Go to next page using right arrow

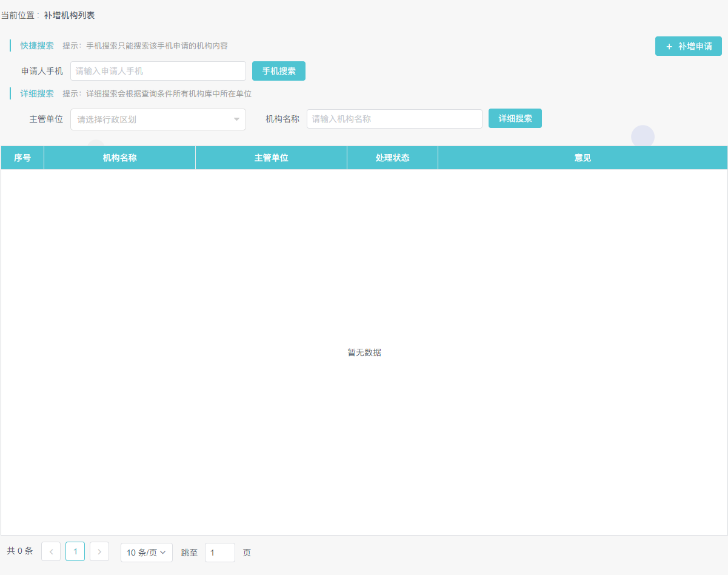click(x=99, y=552)
